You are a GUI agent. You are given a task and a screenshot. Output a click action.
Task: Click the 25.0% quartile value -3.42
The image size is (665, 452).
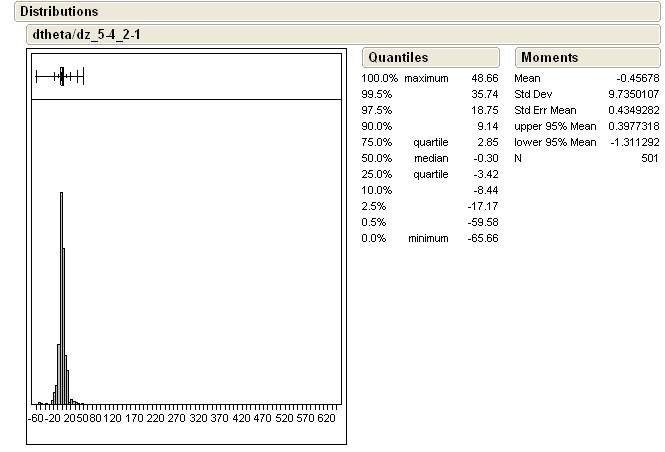485,174
